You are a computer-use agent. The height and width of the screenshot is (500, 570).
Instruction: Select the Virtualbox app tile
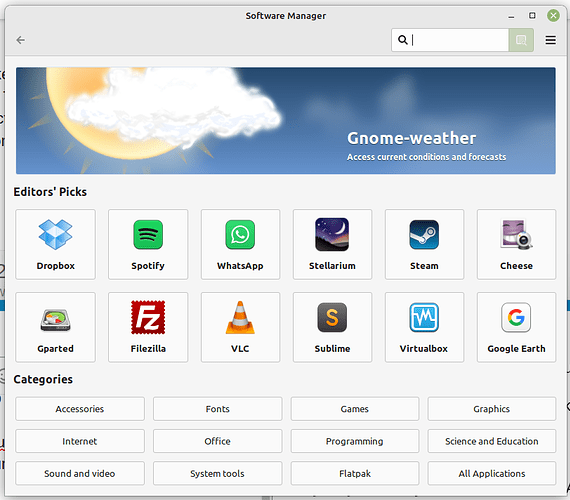point(424,327)
